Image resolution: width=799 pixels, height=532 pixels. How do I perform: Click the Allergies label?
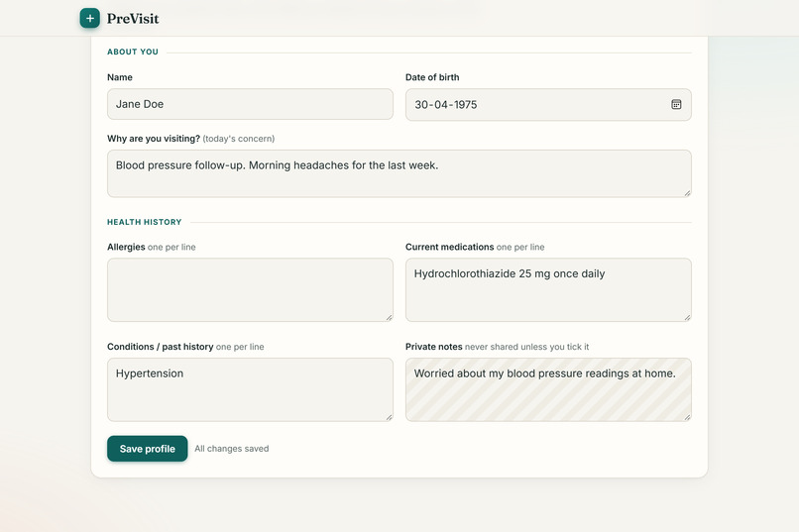tap(126, 247)
